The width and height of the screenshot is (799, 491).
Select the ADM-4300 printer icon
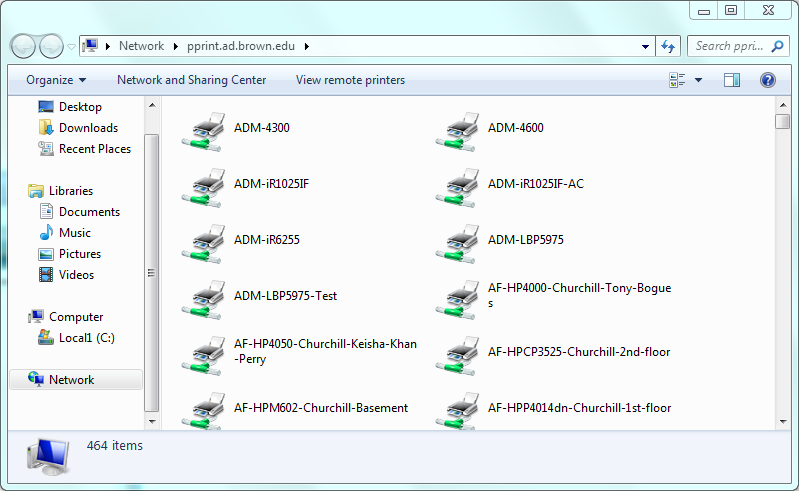pyautogui.click(x=203, y=132)
